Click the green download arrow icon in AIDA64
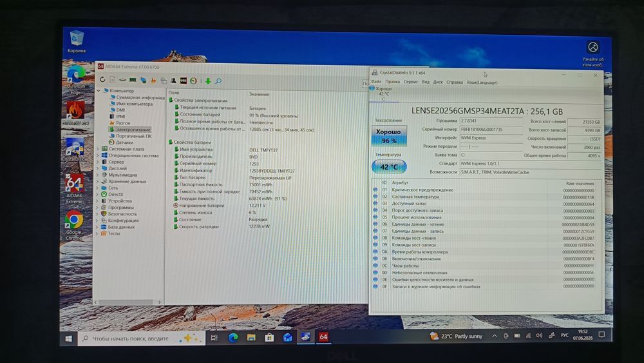The width and height of the screenshot is (644, 363). click(208, 81)
